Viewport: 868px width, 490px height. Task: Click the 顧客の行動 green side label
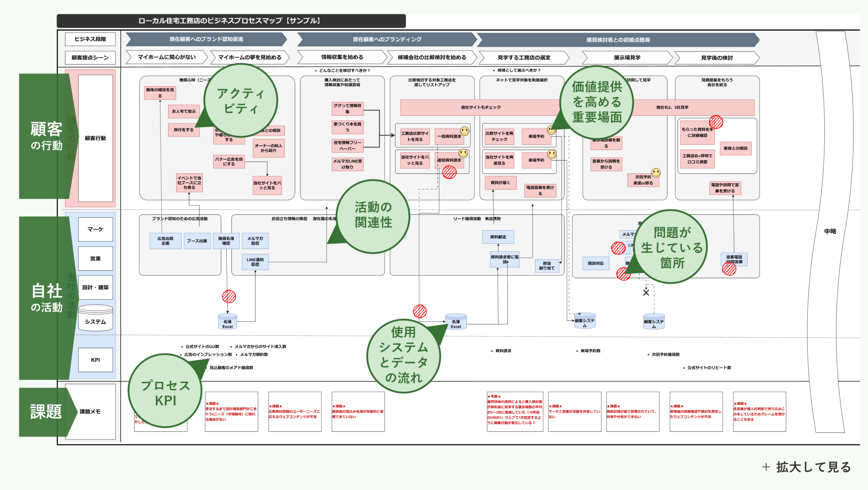pos(46,136)
